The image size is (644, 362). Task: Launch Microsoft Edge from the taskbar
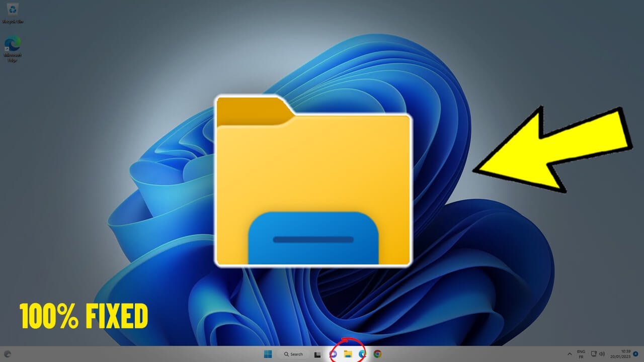pyautogui.click(x=362, y=354)
